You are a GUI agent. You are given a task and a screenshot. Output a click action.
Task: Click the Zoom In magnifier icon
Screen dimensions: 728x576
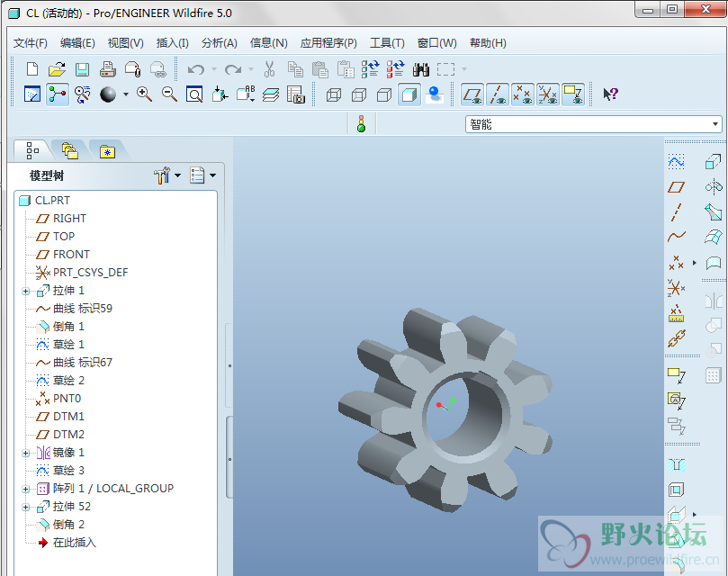144,94
